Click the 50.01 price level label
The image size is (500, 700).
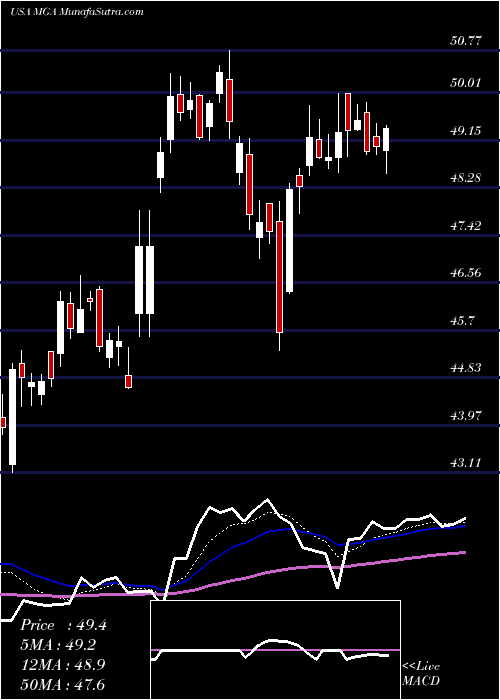click(466, 83)
